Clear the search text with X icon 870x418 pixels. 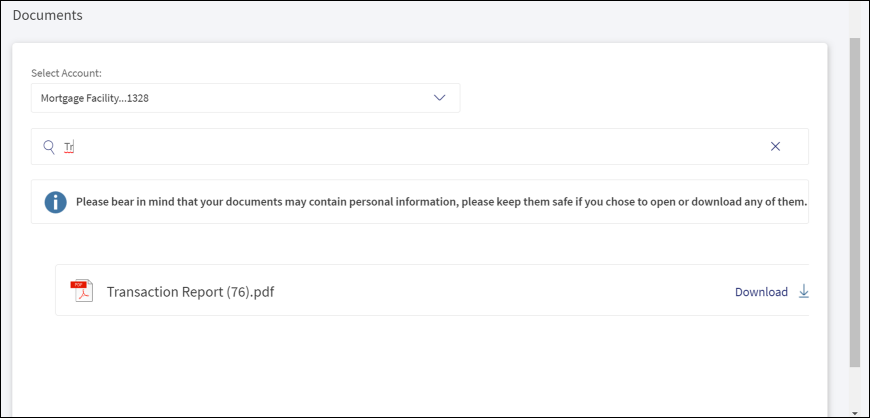(x=776, y=147)
